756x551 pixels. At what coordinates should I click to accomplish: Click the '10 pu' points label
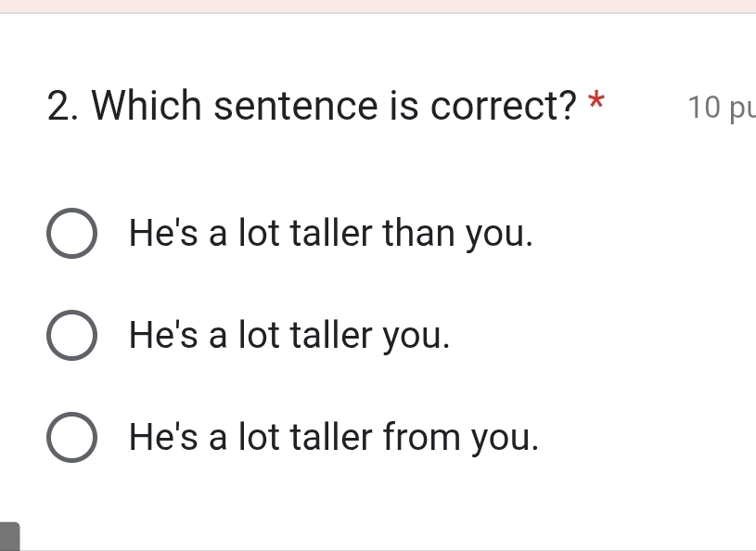pyautogui.click(x=721, y=108)
